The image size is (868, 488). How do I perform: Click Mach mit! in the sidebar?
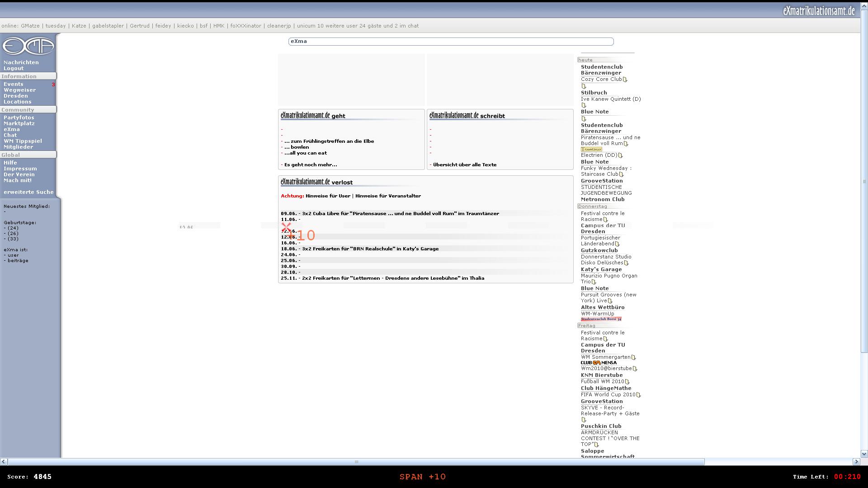[18, 180]
